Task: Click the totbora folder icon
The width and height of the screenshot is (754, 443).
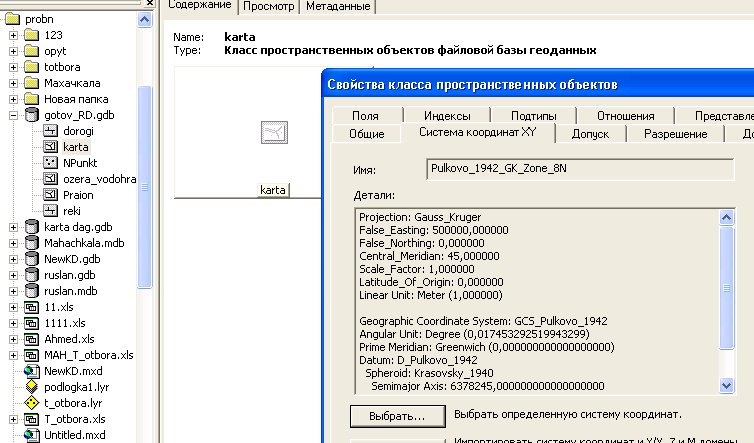Action: 32,67
